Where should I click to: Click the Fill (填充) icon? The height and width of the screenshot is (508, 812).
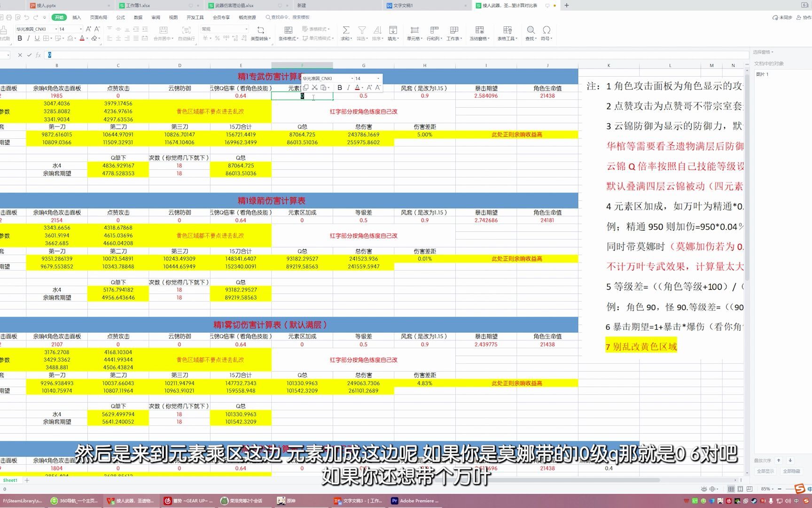coord(393,30)
